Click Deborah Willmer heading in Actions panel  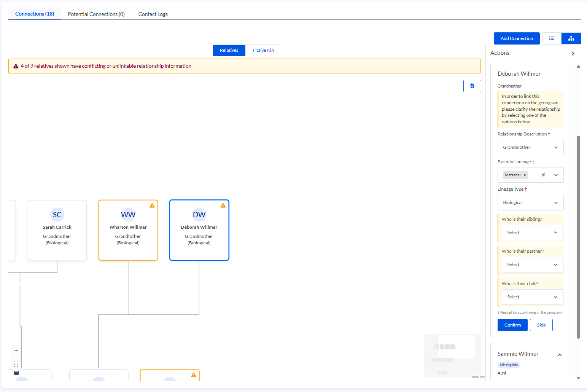[519, 74]
